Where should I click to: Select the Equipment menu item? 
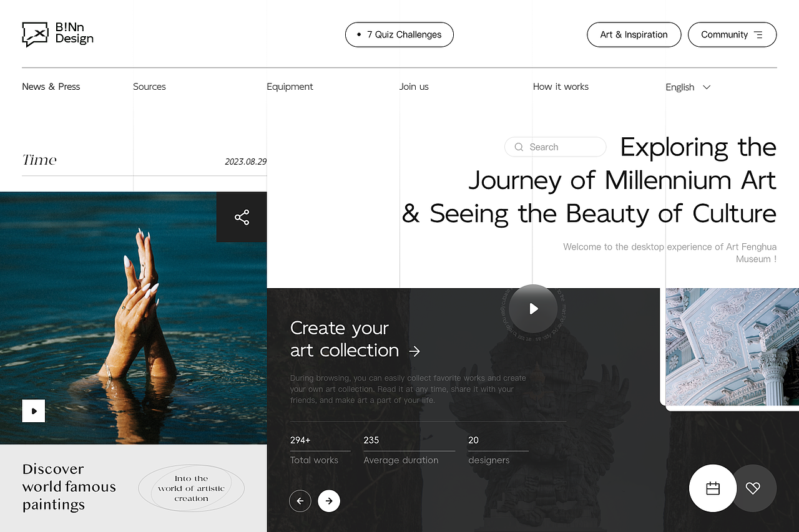(290, 87)
